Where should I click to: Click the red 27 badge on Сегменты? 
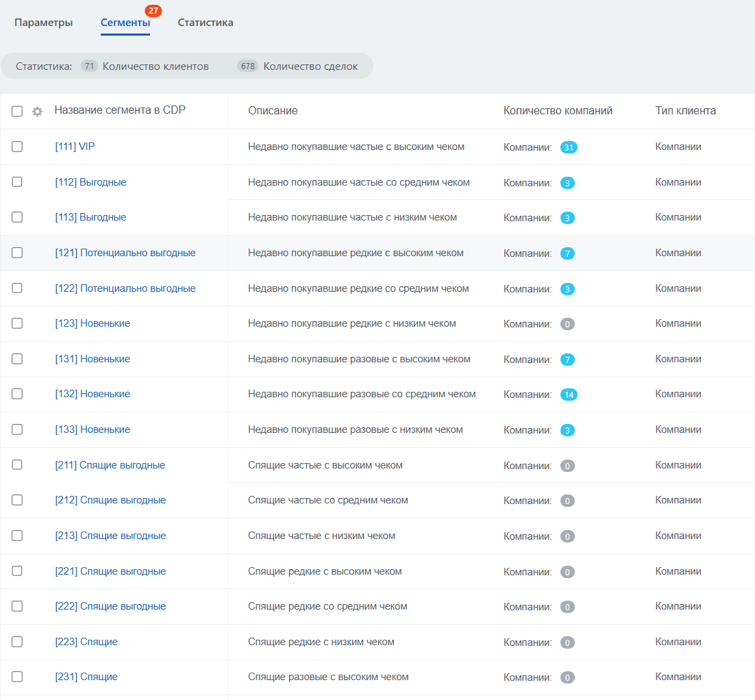pyautogui.click(x=153, y=10)
